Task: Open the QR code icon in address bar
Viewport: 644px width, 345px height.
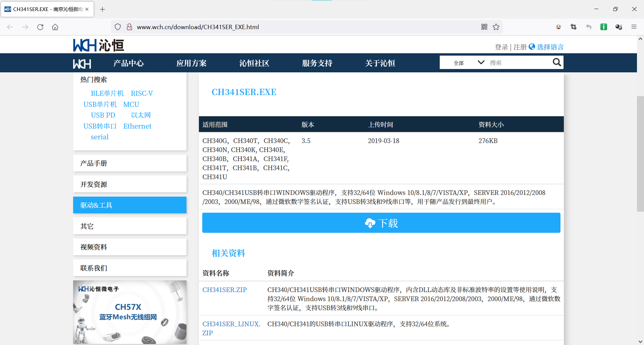Action: (x=484, y=27)
